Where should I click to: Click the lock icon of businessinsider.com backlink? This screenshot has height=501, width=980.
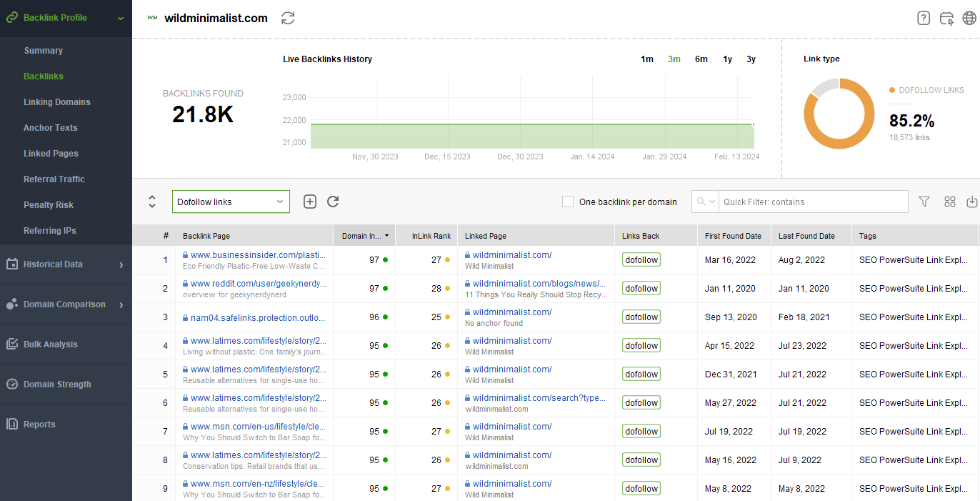(186, 254)
